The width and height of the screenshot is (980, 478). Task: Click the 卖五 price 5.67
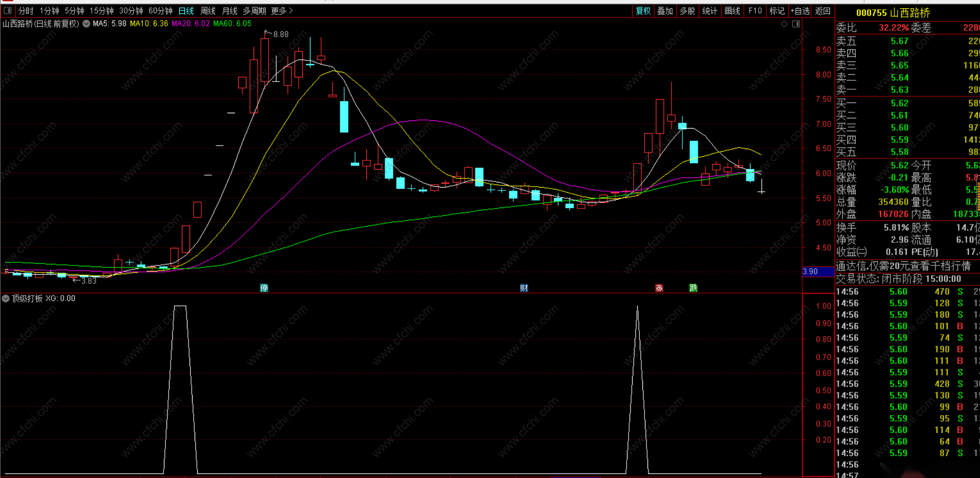900,41
